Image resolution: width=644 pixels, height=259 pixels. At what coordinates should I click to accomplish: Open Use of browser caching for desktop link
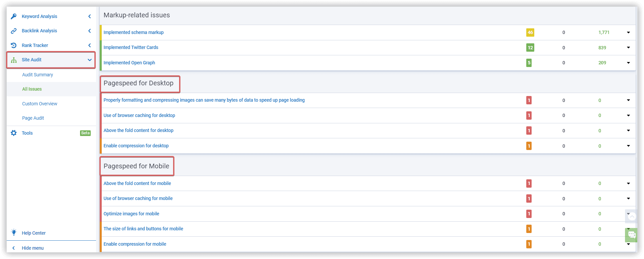point(139,115)
